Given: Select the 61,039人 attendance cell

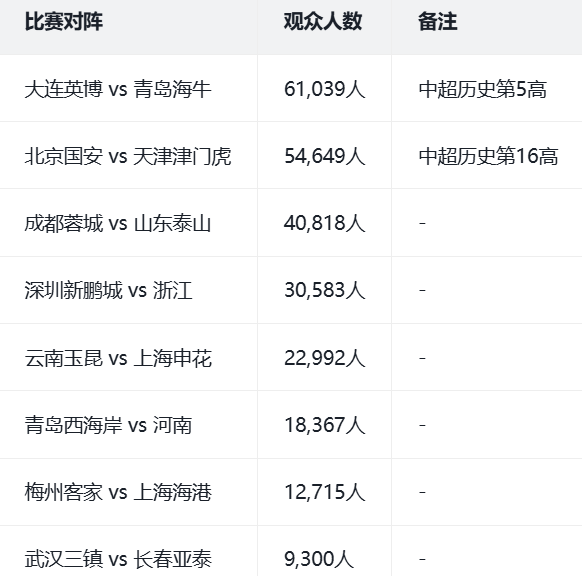Looking at the screenshot, I should pyautogui.click(x=324, y=89).
